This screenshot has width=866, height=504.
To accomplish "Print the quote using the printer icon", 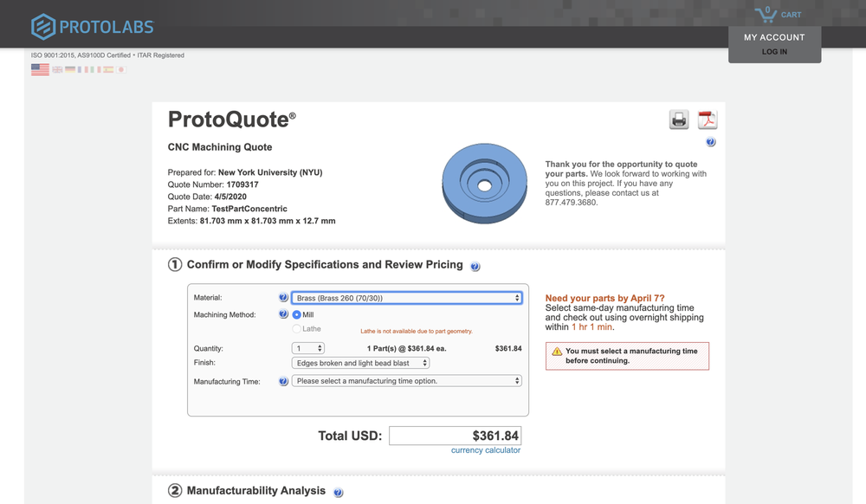I will point(679,120).
